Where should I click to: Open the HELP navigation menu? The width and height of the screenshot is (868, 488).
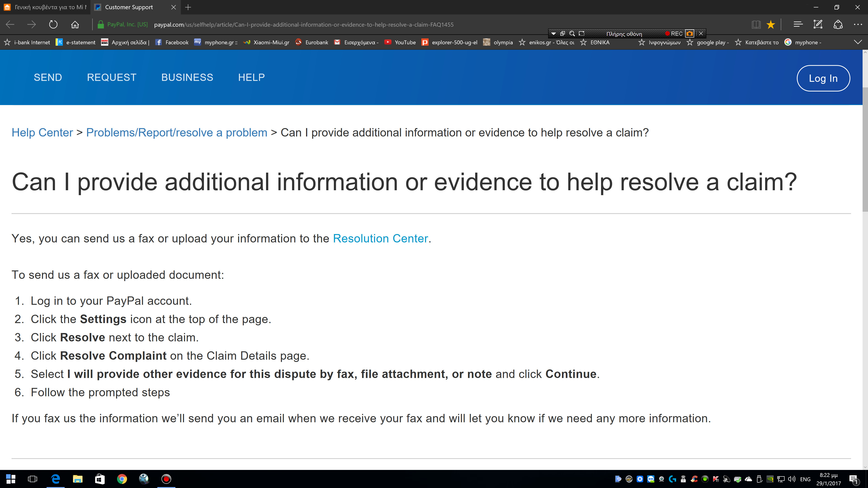251,77
